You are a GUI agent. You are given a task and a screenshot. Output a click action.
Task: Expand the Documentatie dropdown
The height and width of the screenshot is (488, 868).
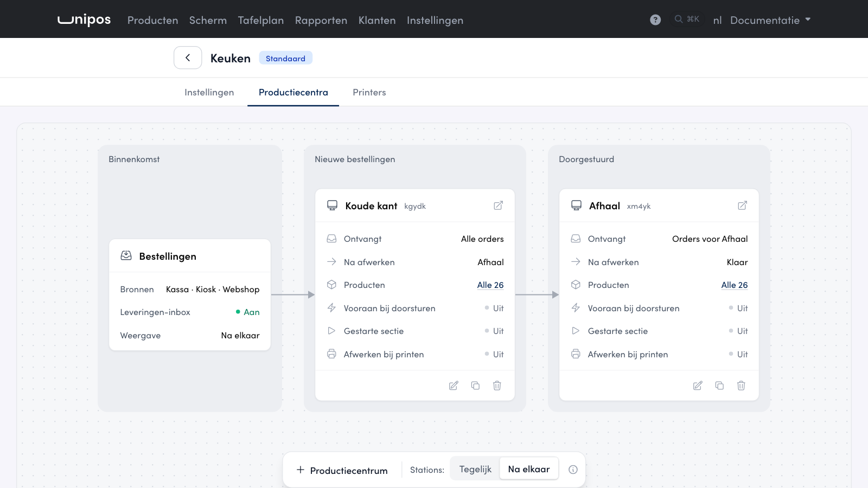tap(770, 20)
